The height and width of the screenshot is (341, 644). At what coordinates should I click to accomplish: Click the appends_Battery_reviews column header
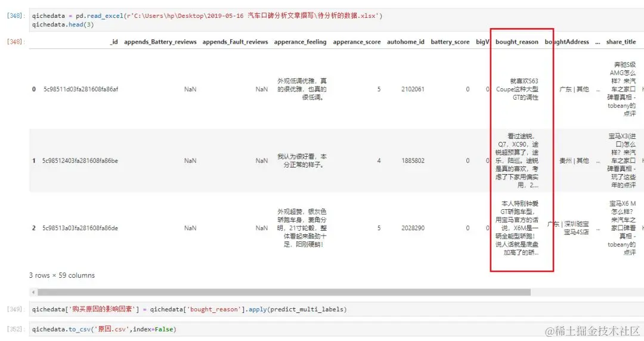pyautogui.click(x=160, y=42)
